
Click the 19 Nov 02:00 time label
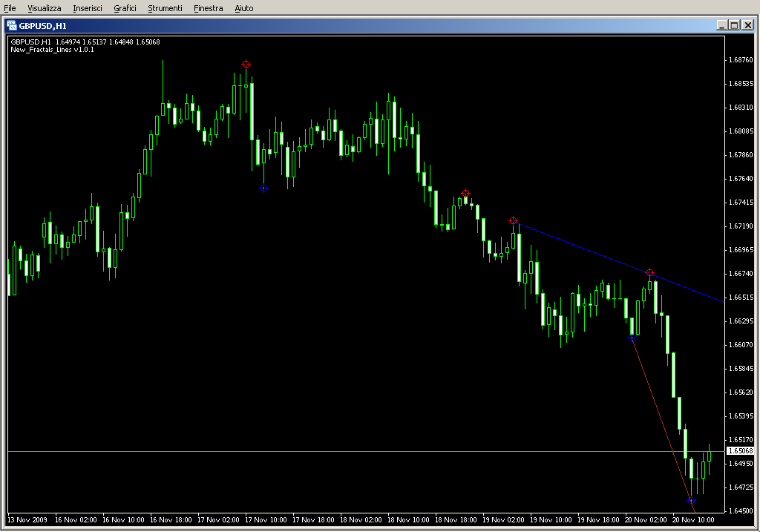tap(503, 520)
